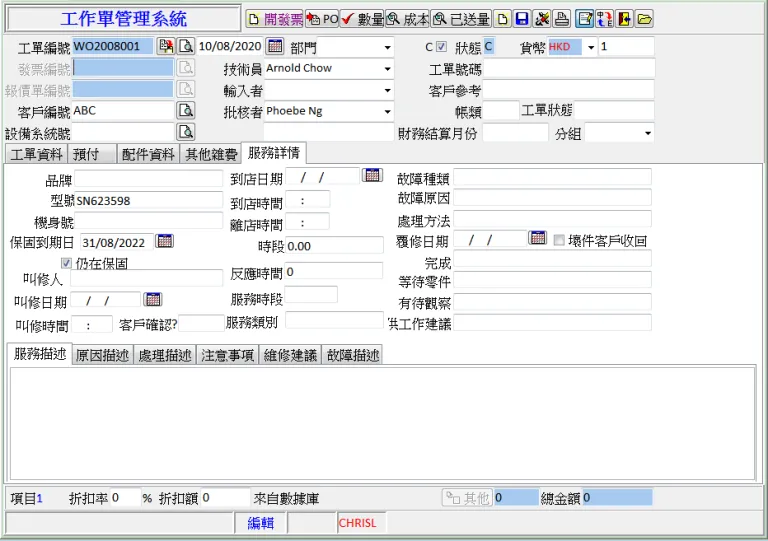
Task: Open the 貨幣 HKD currency dropdown
Action: pyautogui.click(x=590, y=47)
